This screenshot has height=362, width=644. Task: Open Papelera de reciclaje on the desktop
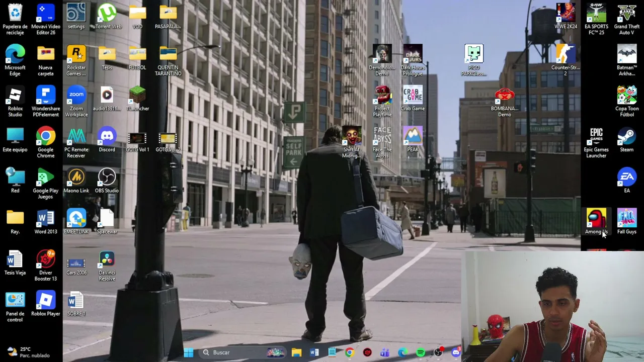tap(15, 19)
